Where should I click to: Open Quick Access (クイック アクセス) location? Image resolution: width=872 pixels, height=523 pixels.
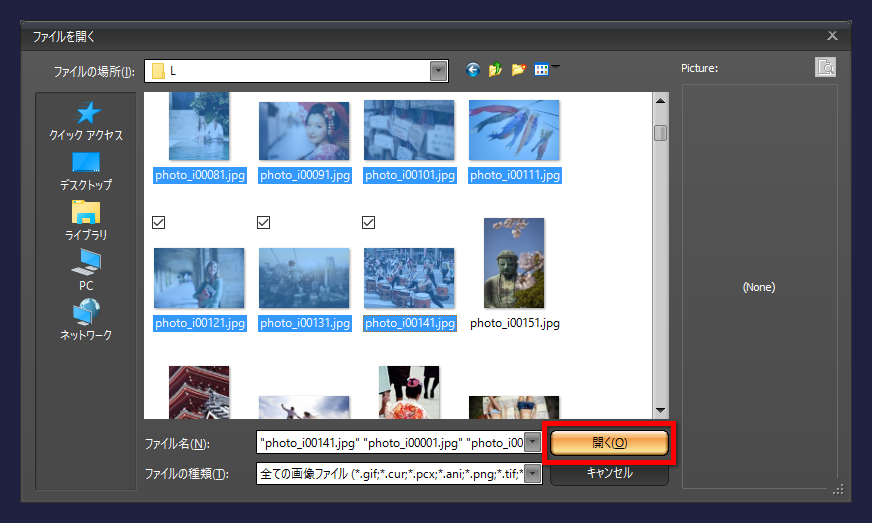pyautogui.click(x=86, y=121)
